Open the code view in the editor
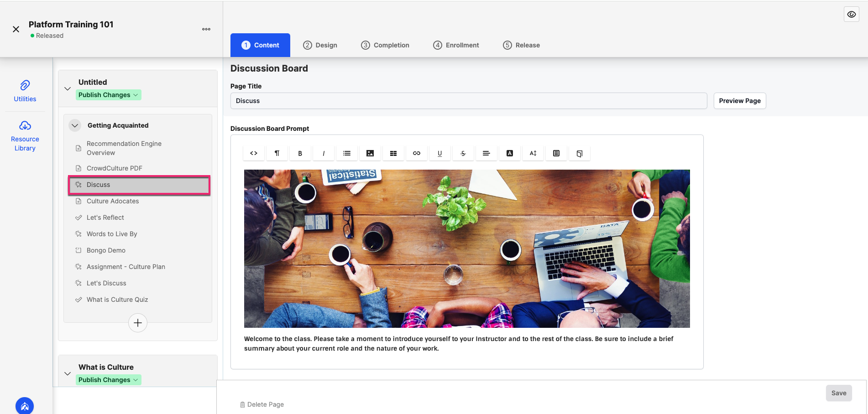 coord(253,153)
